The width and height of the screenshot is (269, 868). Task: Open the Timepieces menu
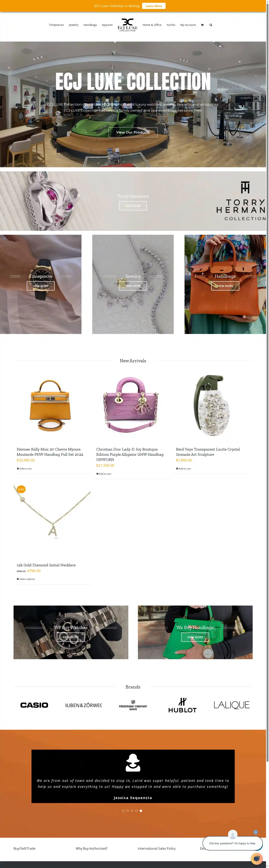[x=56, y=25]
